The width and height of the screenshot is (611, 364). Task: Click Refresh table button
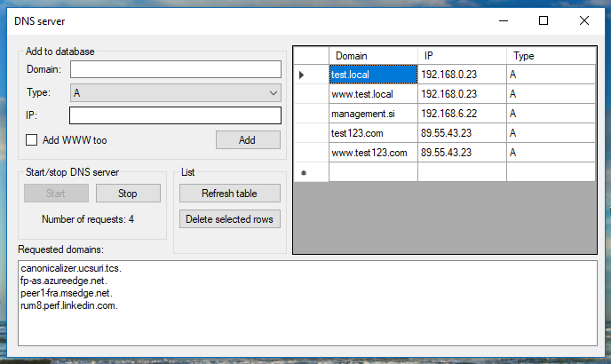point(229,193)
